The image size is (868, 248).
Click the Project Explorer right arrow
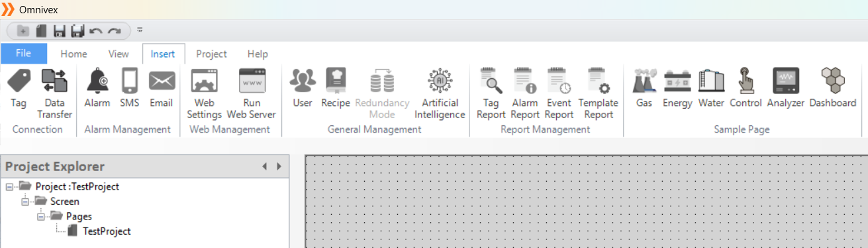click(x=279, y=166)
